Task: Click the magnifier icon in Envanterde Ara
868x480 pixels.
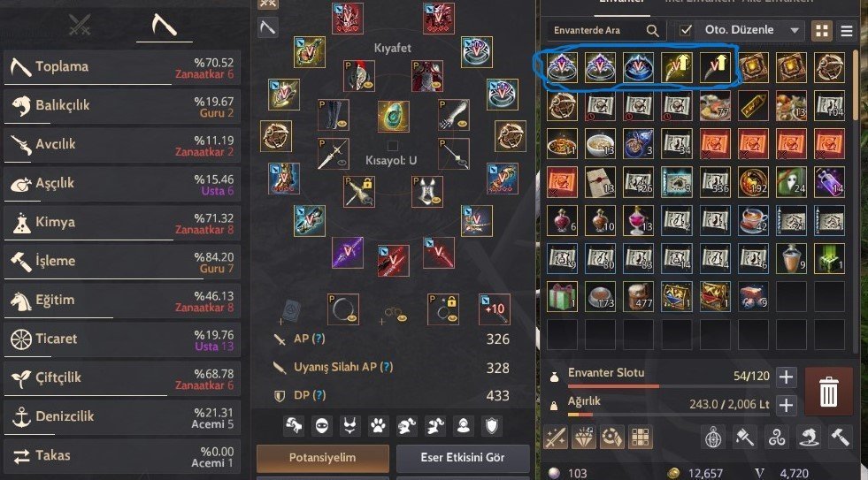Action: [653, 30]
